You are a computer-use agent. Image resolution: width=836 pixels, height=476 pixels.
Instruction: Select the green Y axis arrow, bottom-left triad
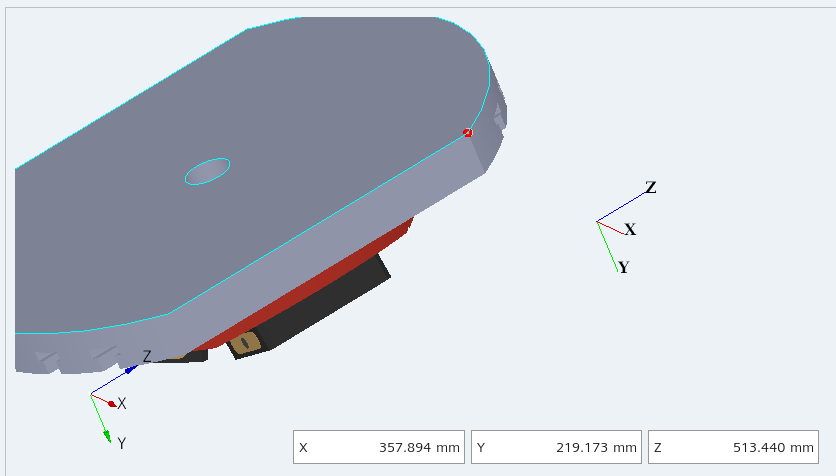click(101, 422)
